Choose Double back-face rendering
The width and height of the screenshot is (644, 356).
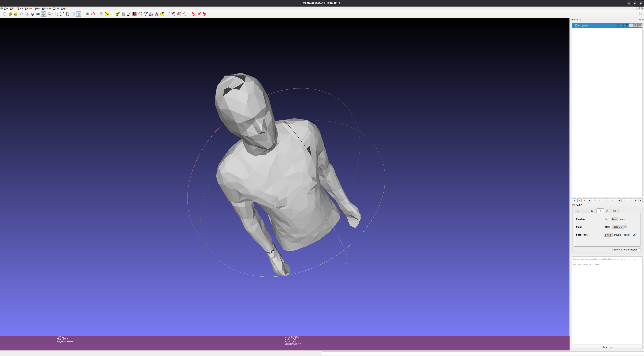coord(618,235)
